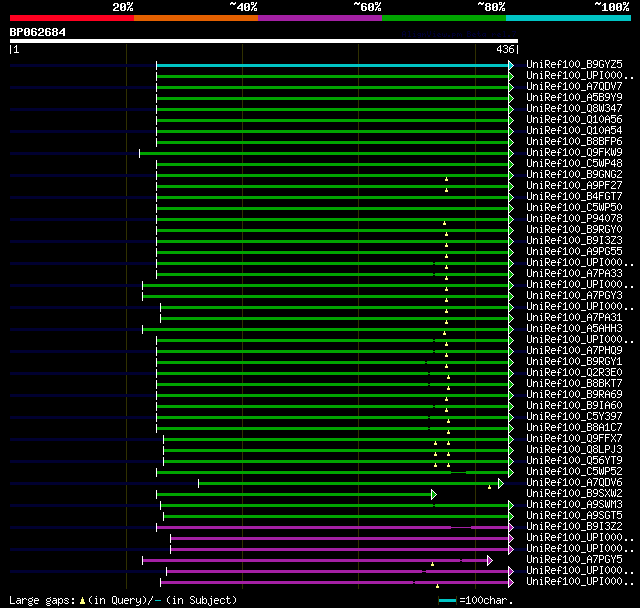Select the UniRef100_Q9FFX7 label

[x=574, y=439]
